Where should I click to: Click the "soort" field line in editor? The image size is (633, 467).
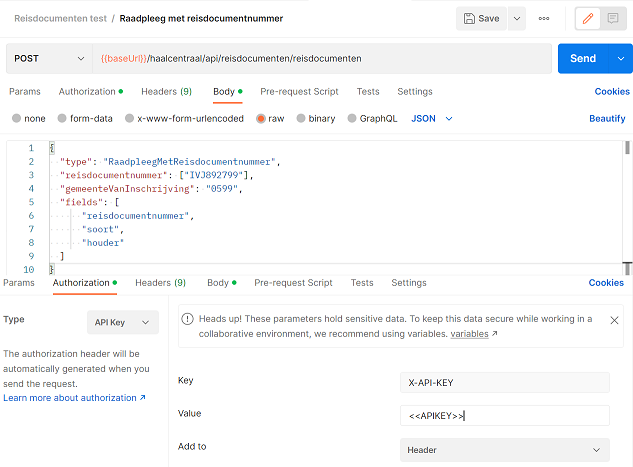point(103,229)
